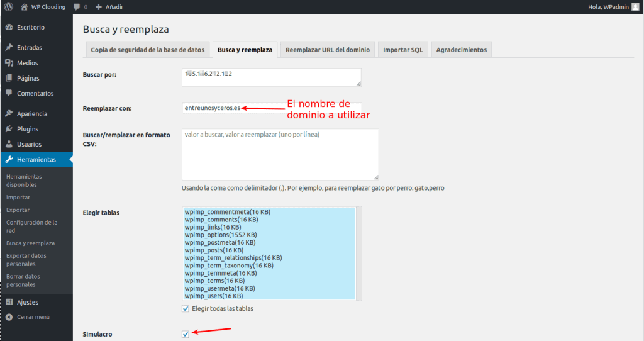644x341 pixels.
Task: Uncheck the Simulacro checkbox
Action: [186, 334]
